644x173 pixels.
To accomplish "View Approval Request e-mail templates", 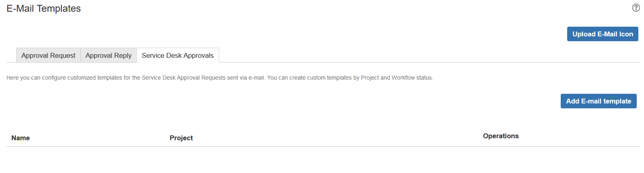I will click(x=48, y=55).
